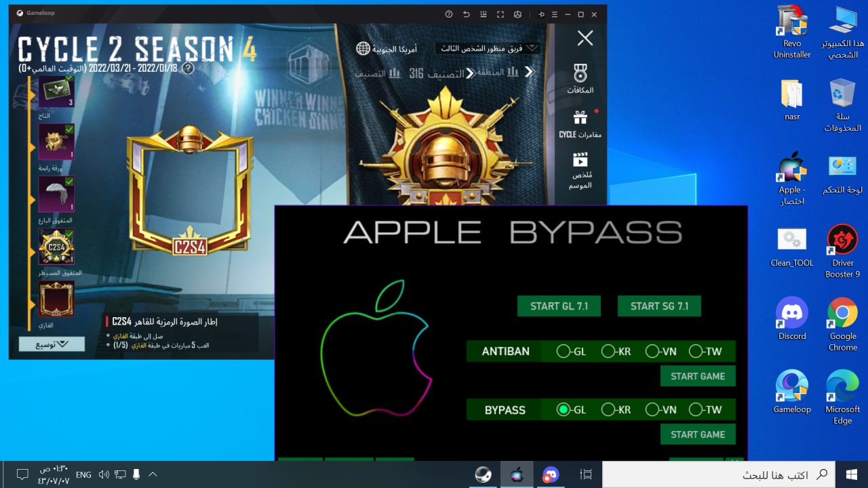
Task: Click START GAME under BYPASS
Action: point(698,434)
